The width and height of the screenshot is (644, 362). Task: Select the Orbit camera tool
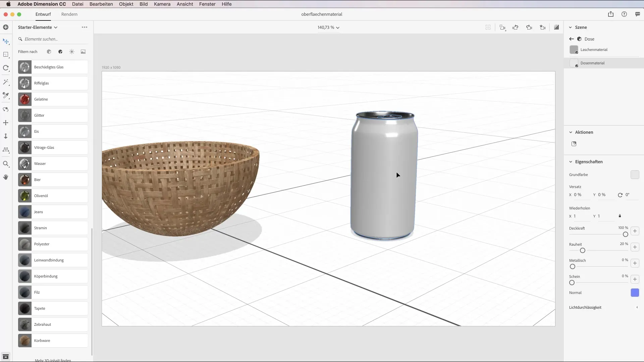click(6, 109)
